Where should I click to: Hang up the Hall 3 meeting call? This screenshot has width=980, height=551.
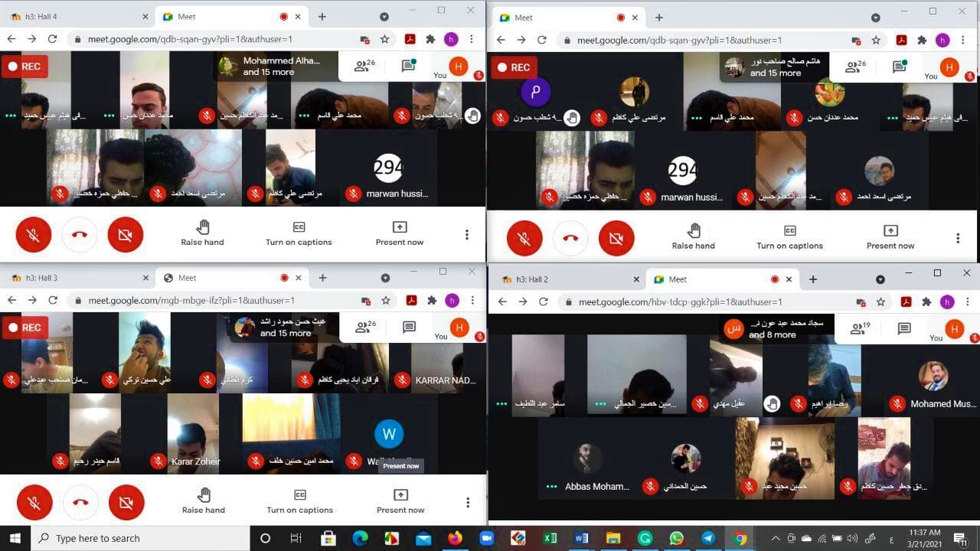pyautogui.click(x=80, y=503)
